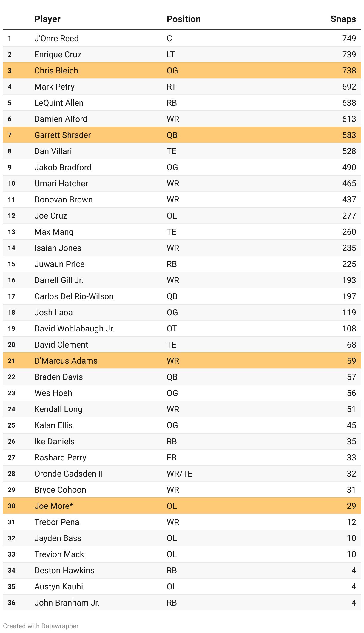
Task: Click the highlighted D'Marcus Adams row
Action: pos(182,361)
